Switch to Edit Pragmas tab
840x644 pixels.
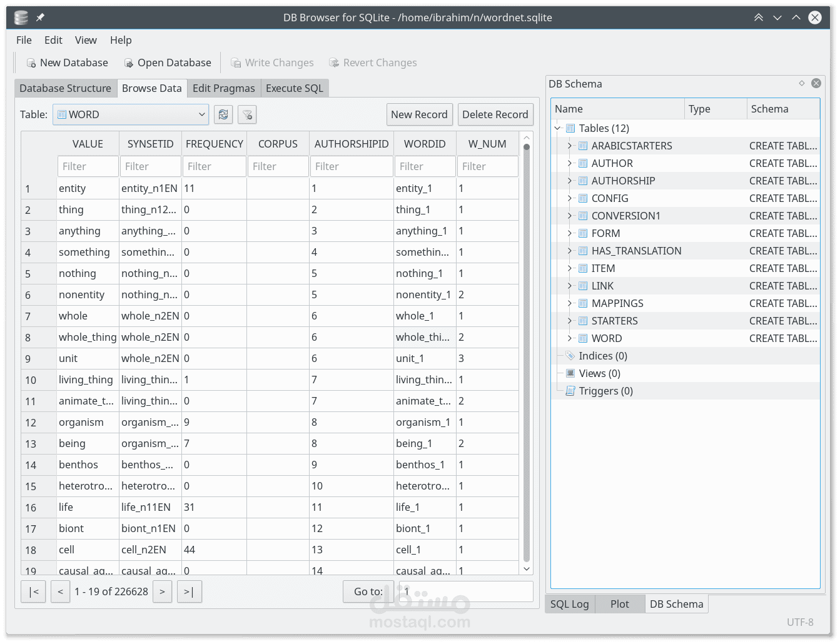(x=223, y=88)
